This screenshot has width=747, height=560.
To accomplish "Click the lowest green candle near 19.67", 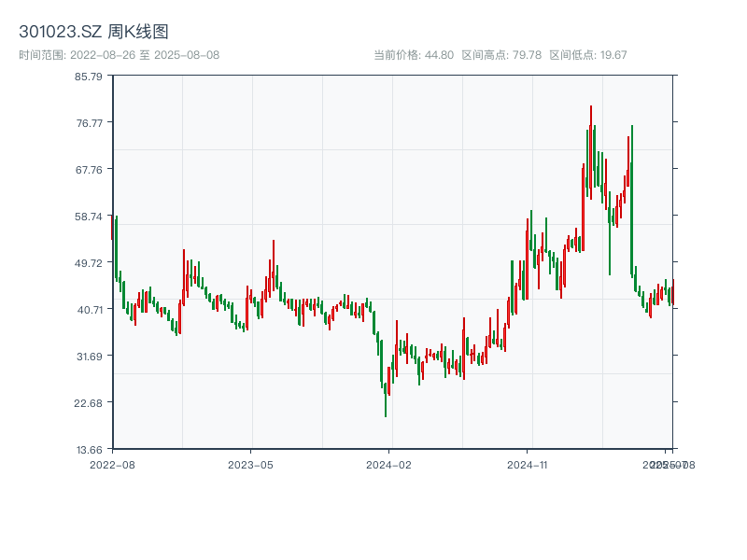I will [x=386, y=400].
